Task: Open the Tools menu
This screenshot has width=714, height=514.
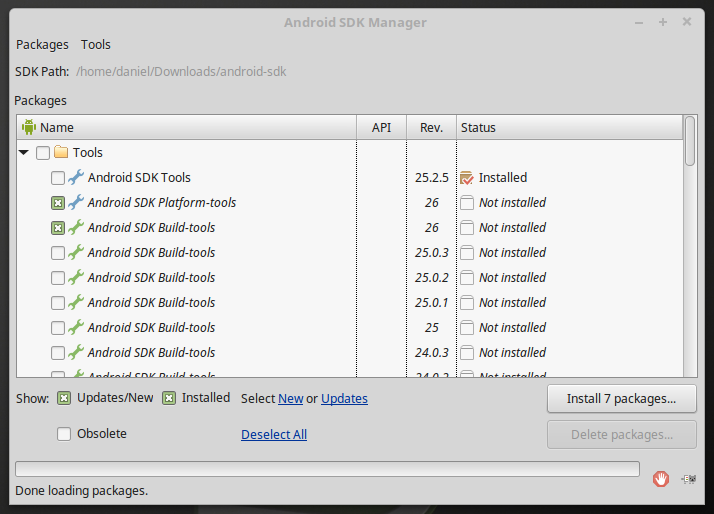Action: tap(96, 45)
